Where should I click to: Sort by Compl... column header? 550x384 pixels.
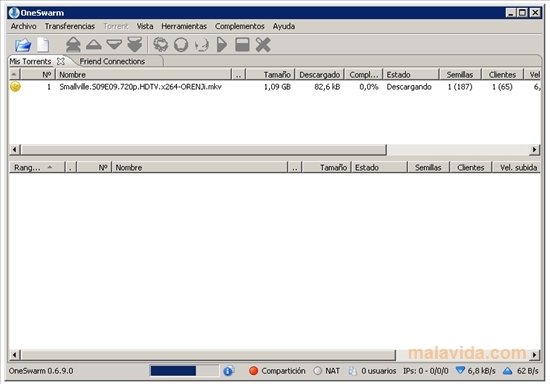(x=364, y=74)
